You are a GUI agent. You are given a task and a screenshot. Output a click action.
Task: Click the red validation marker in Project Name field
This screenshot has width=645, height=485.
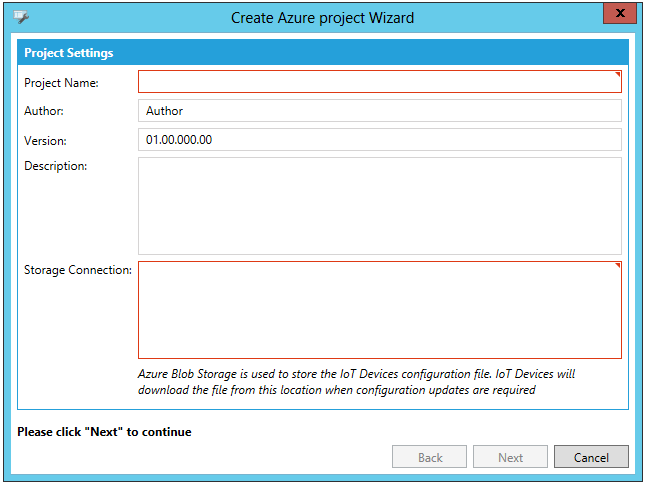click(618, 74)
